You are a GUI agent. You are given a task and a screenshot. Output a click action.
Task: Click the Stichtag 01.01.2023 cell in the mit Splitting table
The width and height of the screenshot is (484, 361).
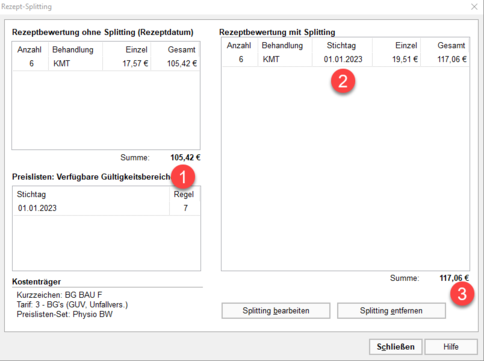343,59
